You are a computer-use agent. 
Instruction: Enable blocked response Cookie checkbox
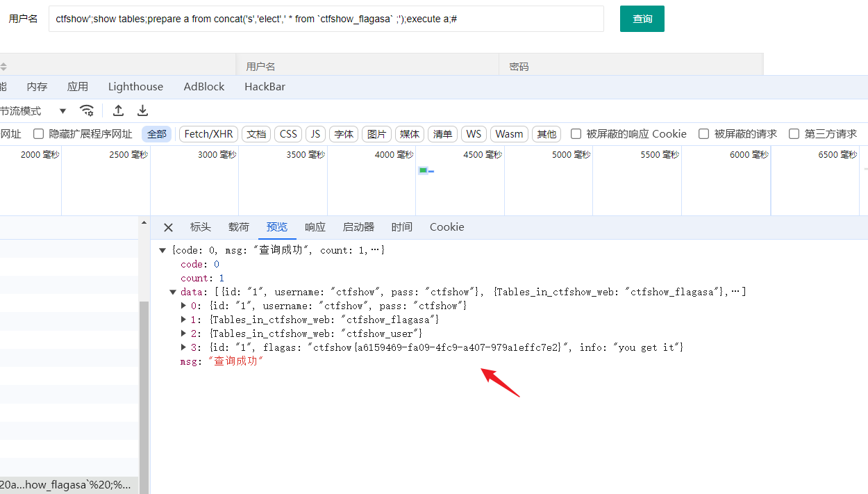(576, 134)
